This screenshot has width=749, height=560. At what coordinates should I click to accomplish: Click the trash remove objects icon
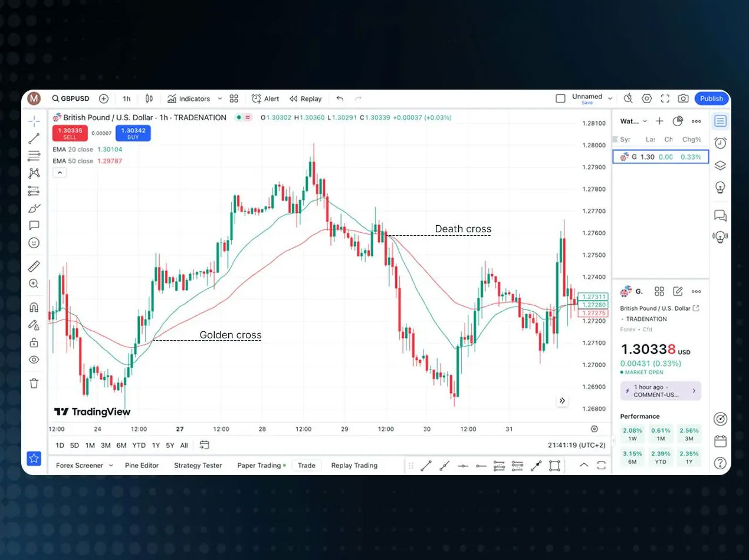(34, 383)
